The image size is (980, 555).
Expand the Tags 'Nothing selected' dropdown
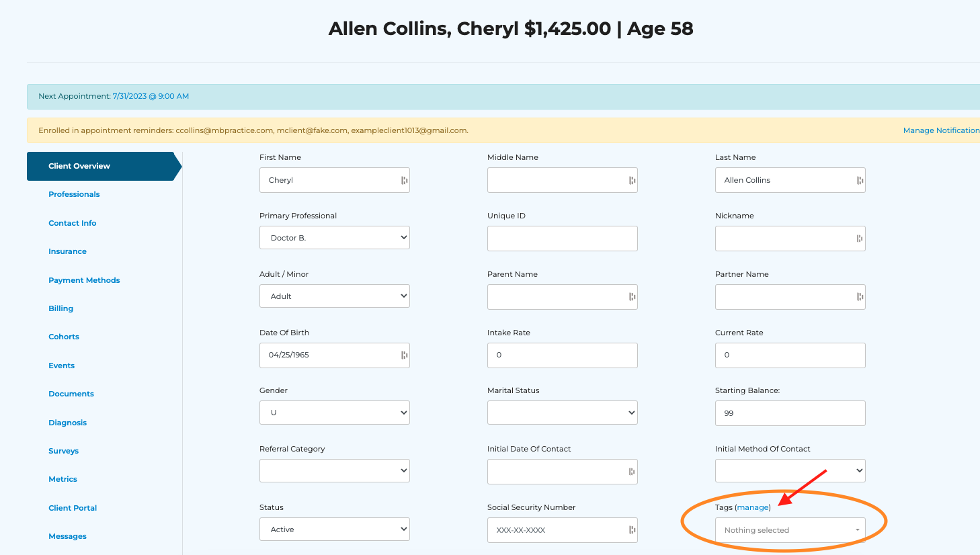pyautogui.click(x=790, y=530)
